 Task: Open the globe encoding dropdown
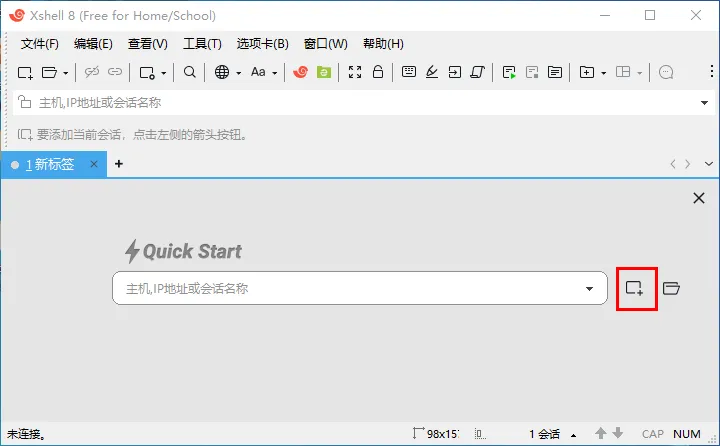(227, 72)
